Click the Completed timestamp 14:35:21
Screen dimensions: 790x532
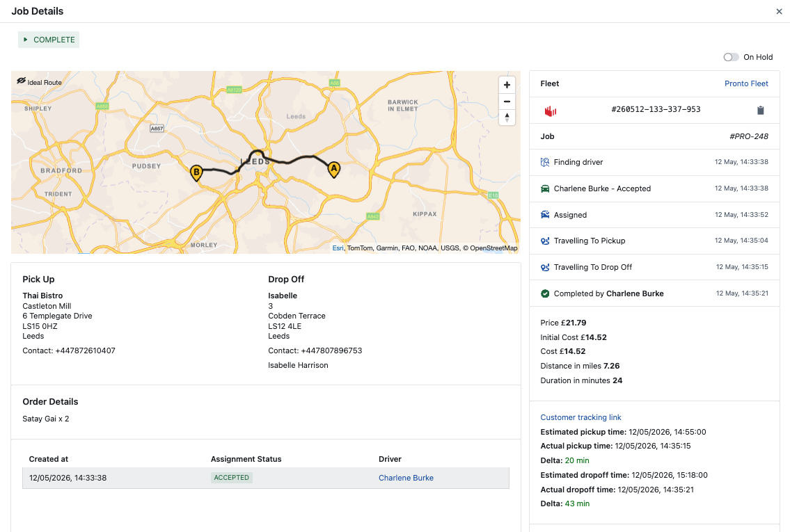coord(742,293)
